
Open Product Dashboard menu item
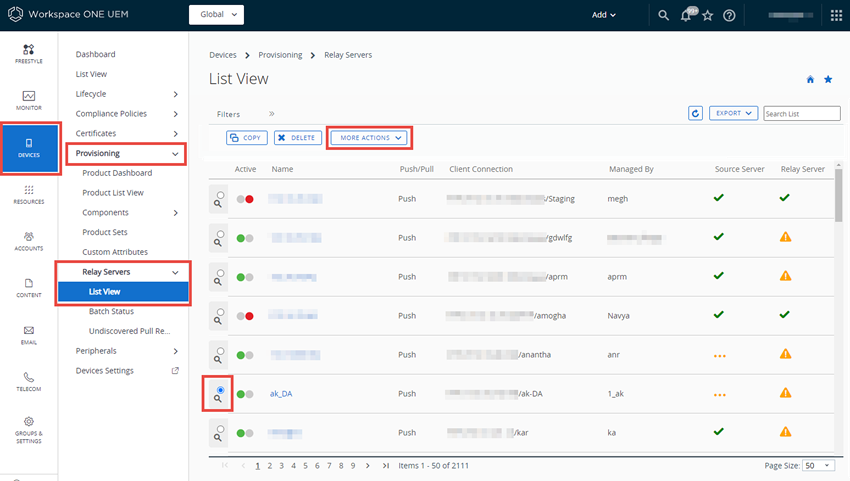coord(117,173)
